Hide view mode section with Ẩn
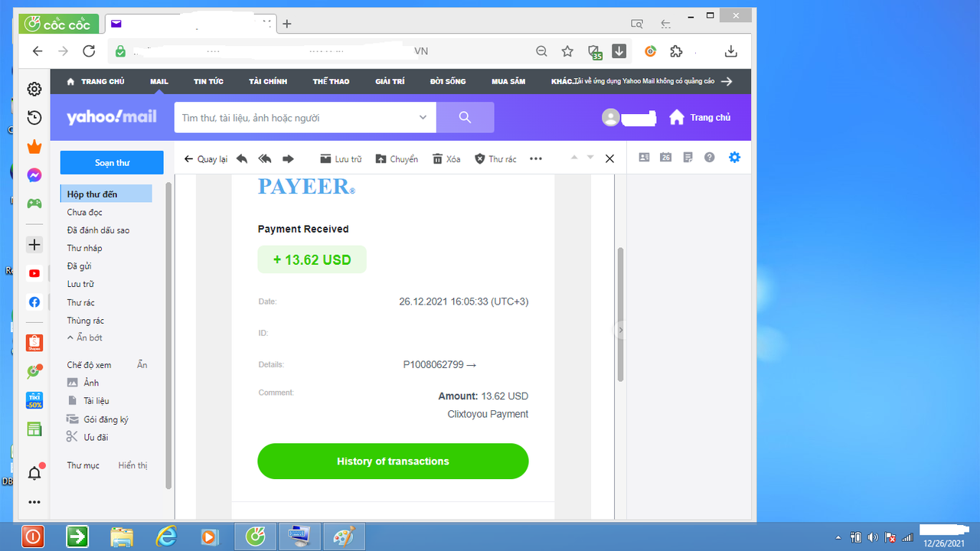Image resolution: width=980 pixels, height=551 pixels. pos(142,365)
